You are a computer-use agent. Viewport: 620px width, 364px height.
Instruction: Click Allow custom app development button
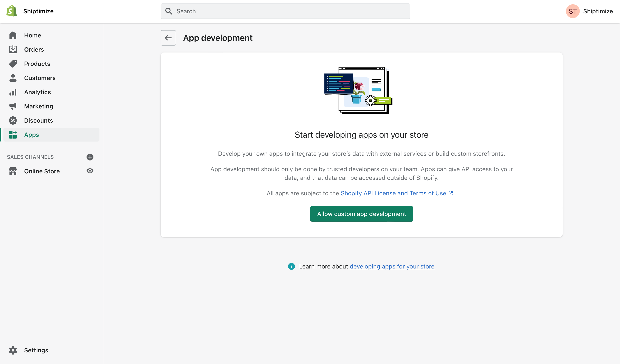(361, 214)
